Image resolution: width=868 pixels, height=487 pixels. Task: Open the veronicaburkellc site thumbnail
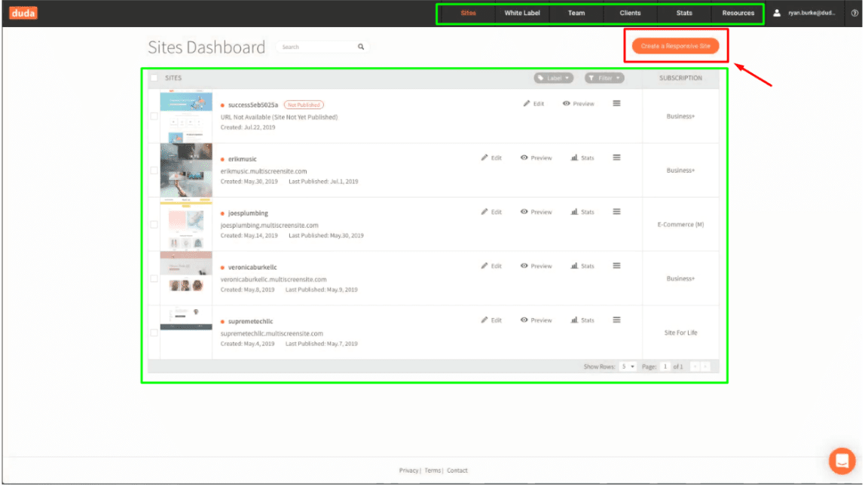[x=187, y=280]
